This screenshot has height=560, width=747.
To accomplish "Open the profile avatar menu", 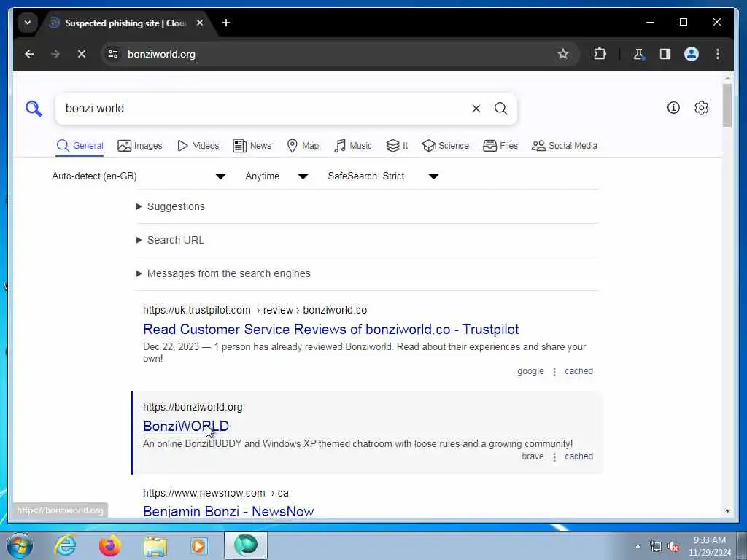I will (692, 54).
